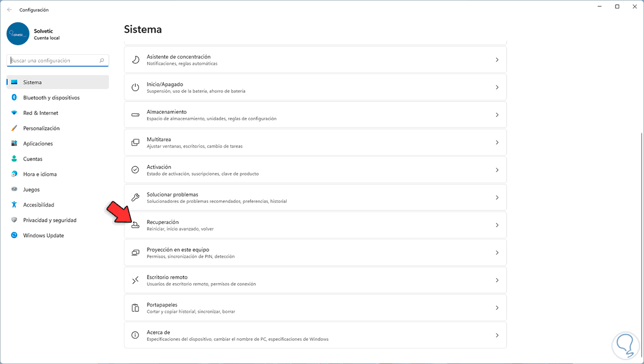Go to Privacidad y seguridad section

pyautogui.click(x=49, y=220)
